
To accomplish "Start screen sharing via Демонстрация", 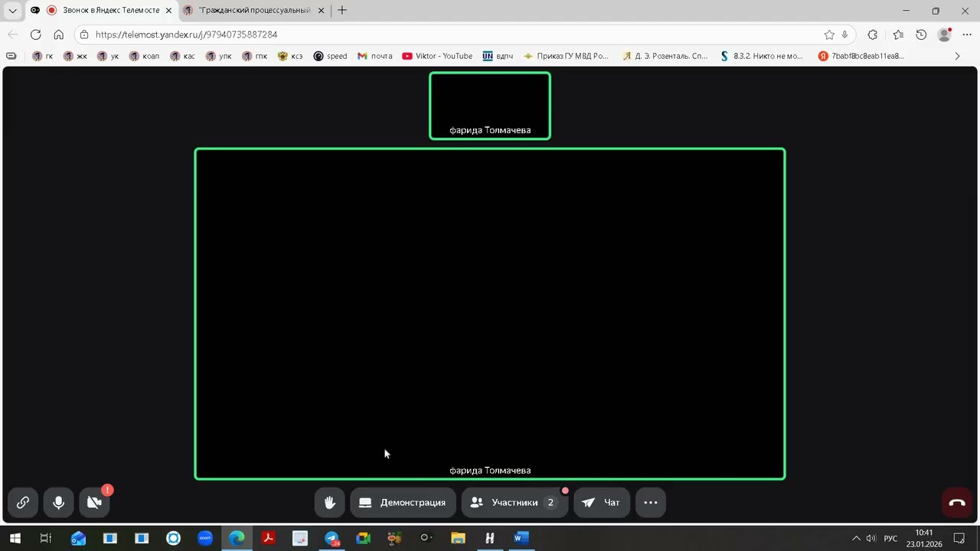I will click(x=403, y=503).
